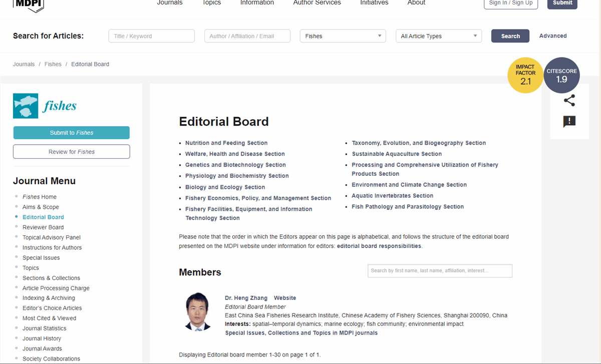Open the Author Services menu
This screenshot has height=364, width=601.
click(317, 3)
